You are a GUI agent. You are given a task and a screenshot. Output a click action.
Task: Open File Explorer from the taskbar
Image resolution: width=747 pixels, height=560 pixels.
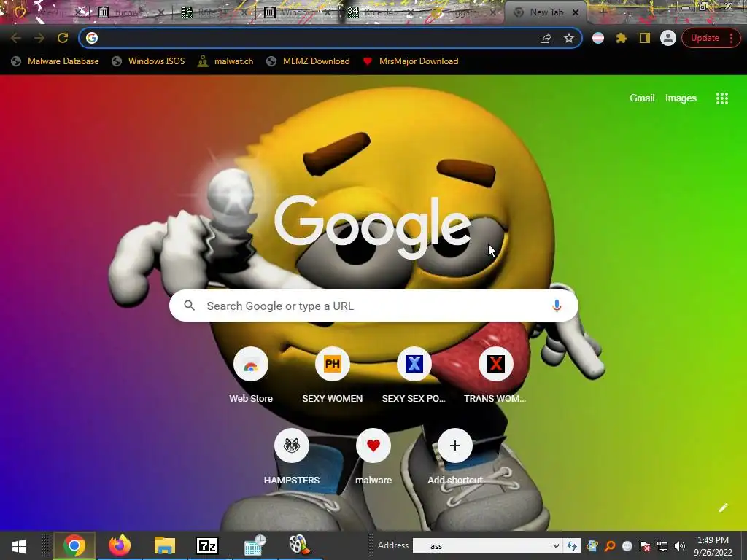(164, 545)
